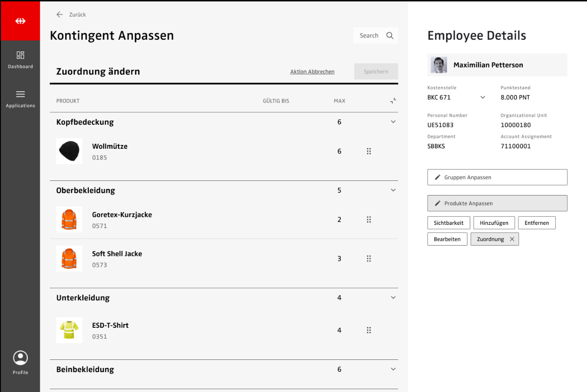Click the drag handle beside Goretex-Kurzjacke
Image resolution: width=587 pixels, height=392 pixels.
[369, 220]
